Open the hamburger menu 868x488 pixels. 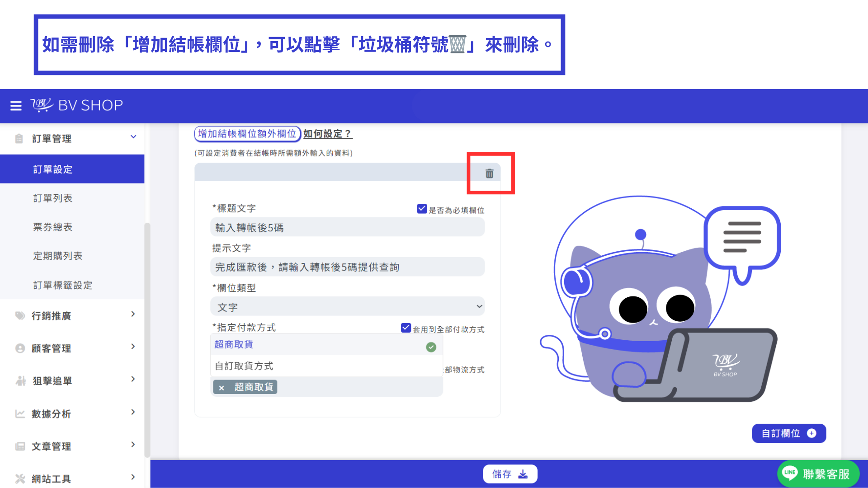(x=16, y=106)
